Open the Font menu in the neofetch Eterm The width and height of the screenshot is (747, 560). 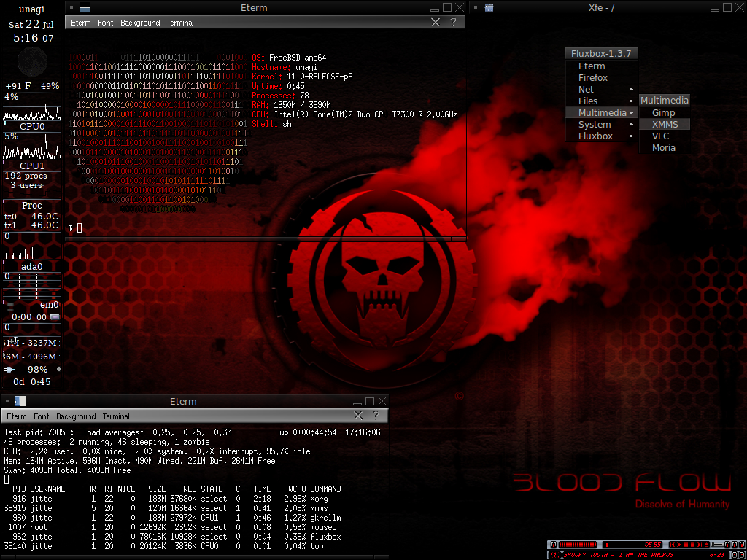pyautogui.click(x=106, y=23)
